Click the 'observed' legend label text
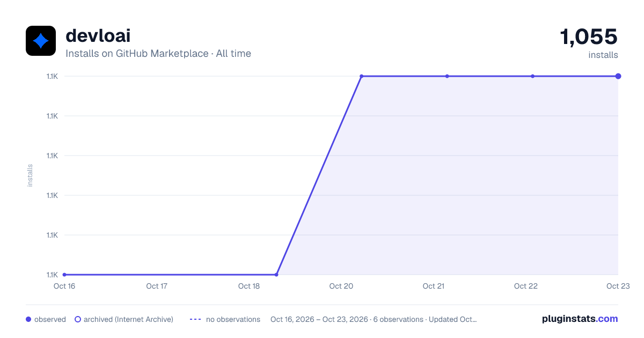The height and width of the screenshot is (338, 644). click(x=50, y=319)
